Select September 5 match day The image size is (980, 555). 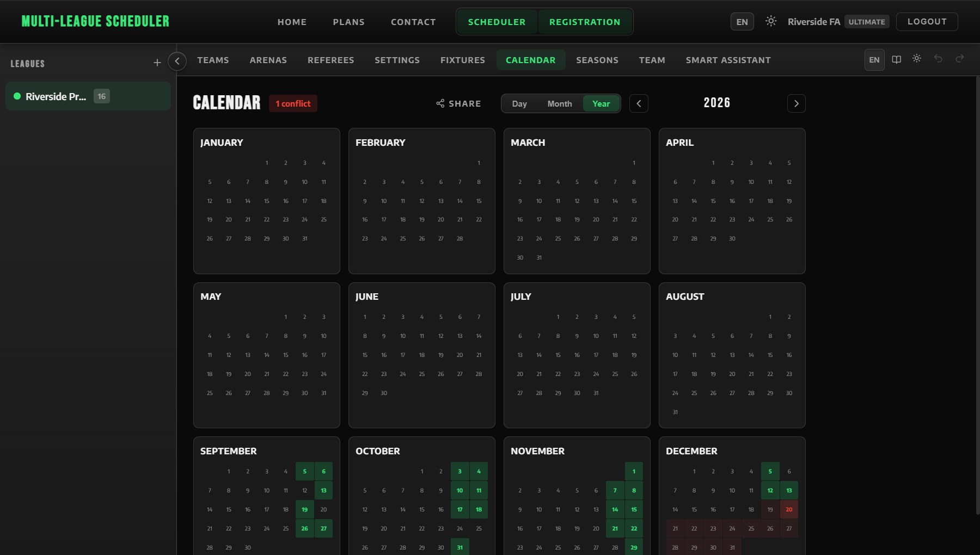click(x=304, y=471)
